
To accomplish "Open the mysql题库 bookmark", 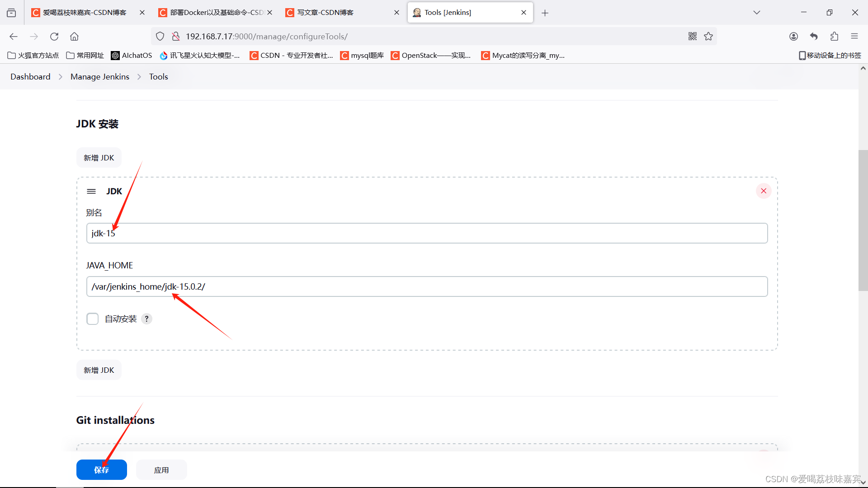I will (x=362, y=56).
